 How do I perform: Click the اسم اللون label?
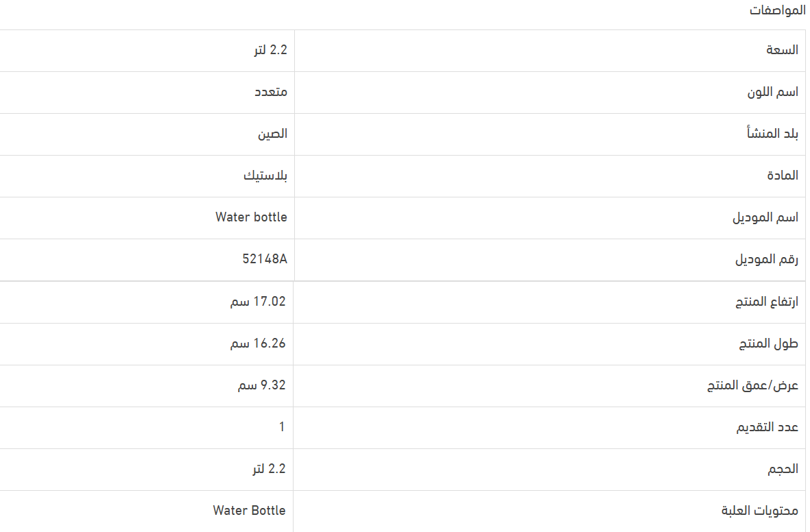tap(773, 92)
